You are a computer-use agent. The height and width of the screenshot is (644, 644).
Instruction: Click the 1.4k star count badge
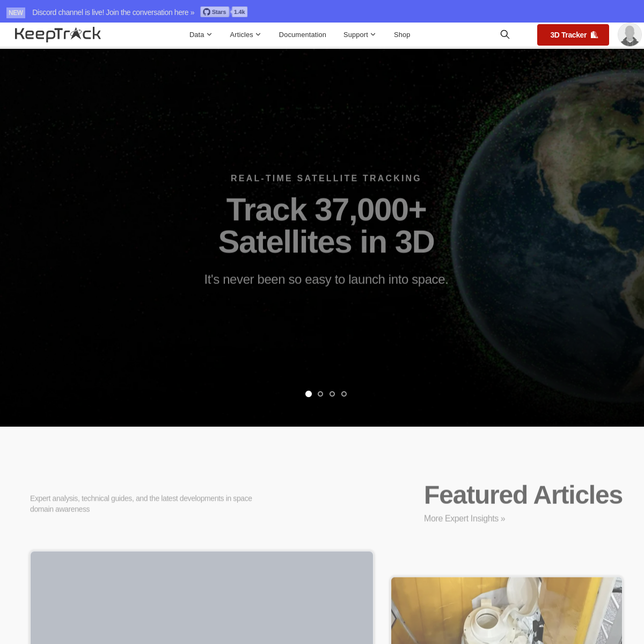[239, 11]
